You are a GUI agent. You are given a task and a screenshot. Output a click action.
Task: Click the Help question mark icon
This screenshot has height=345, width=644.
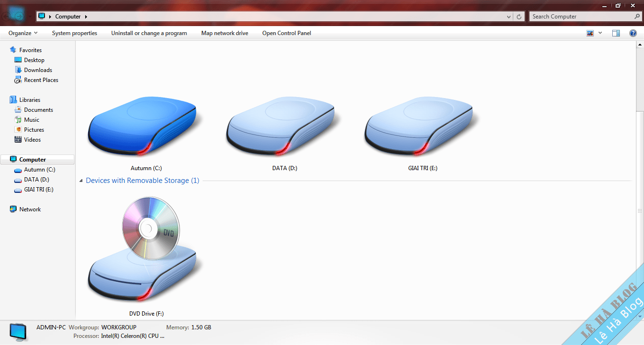[633, 33]
